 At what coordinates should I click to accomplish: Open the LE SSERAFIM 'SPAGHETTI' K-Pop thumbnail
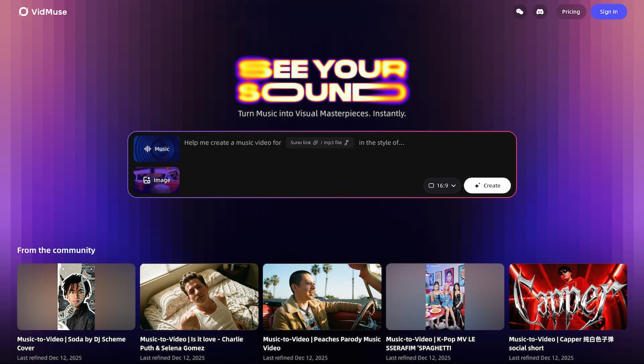pyautogui.click(x=445, y=297)
